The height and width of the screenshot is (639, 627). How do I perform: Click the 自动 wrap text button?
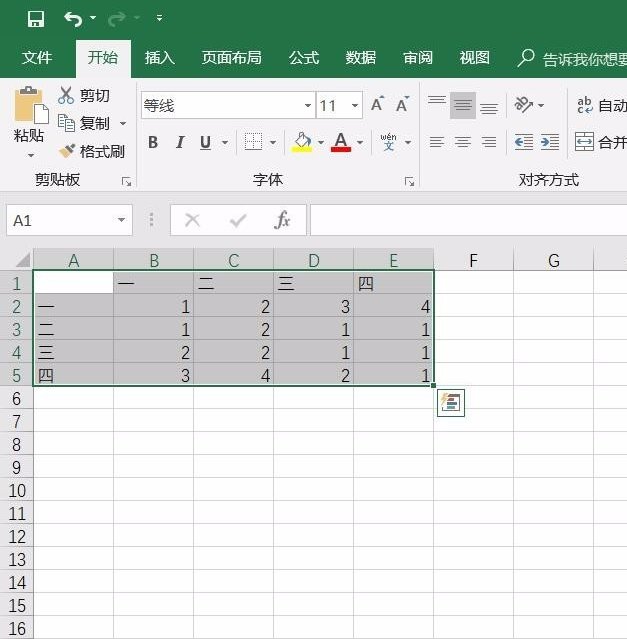pyautogui.click(x=601, y=106)
